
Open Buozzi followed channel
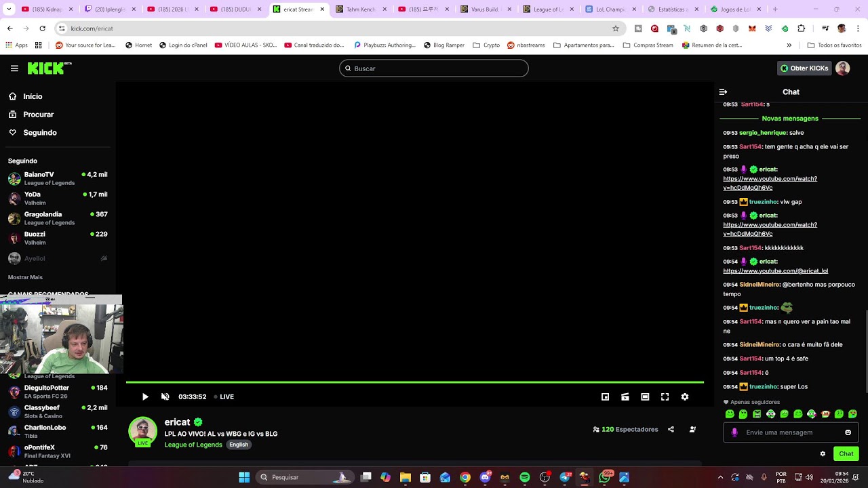58,238
